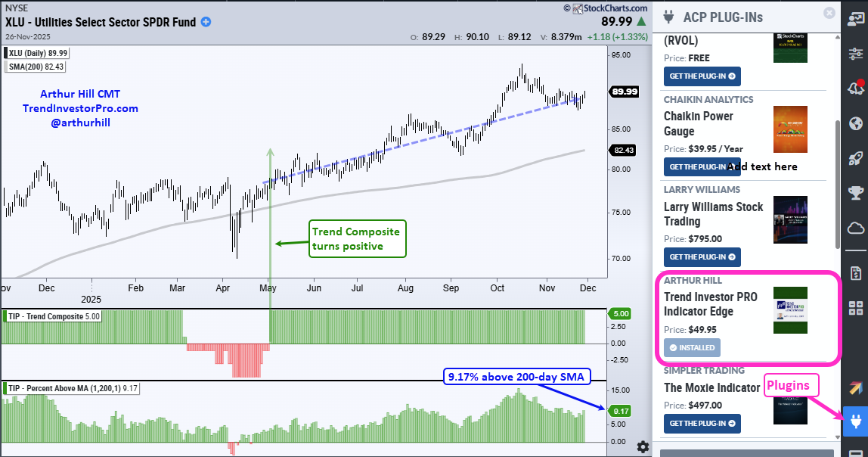Image resolution: width=868 pixels, height=457 pixels.
Task: Get the Larry Williams Stock Trading plug-in
Action: (702, 257)
